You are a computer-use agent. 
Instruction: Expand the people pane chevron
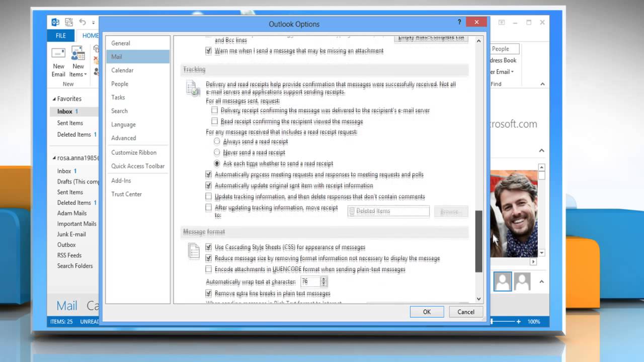coord(542,282)
